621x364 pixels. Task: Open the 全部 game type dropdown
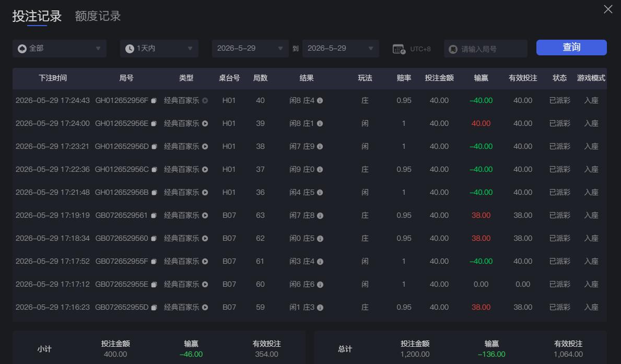click(60, 49)
